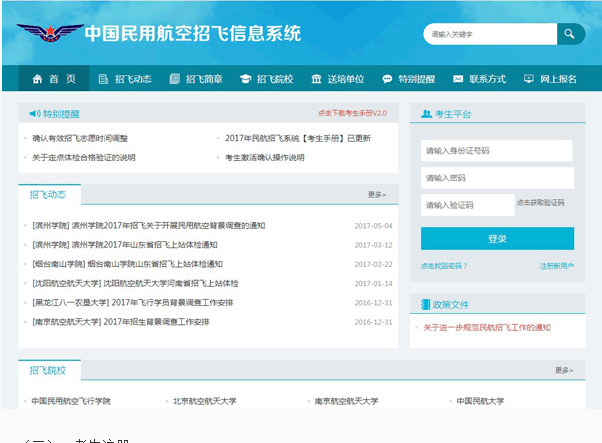Image resolution: width=602 pixels, height=443 pixels.
Task: Select the 招飞动态 section tab
Action: (49, 195)
